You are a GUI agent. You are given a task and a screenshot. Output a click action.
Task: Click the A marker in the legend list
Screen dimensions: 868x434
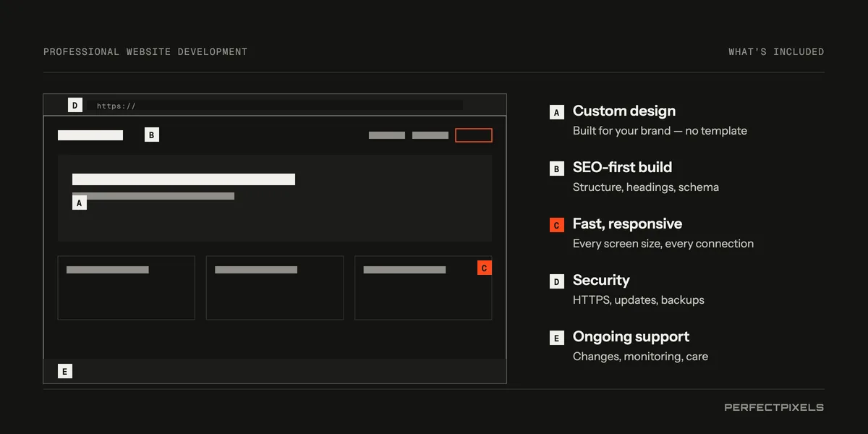557,112
